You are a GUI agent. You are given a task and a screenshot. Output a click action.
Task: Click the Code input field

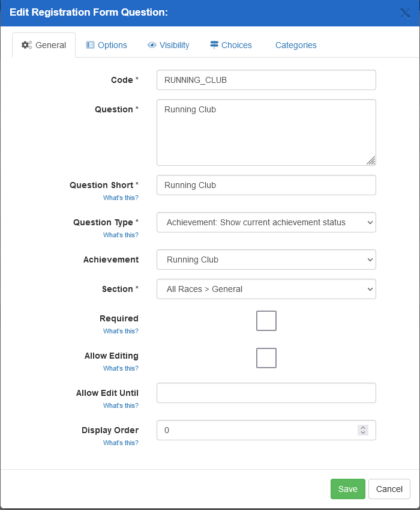(x=266, y=80)
